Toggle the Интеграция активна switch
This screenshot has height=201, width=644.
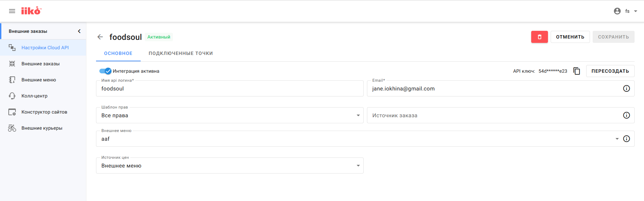click(105, 71)
